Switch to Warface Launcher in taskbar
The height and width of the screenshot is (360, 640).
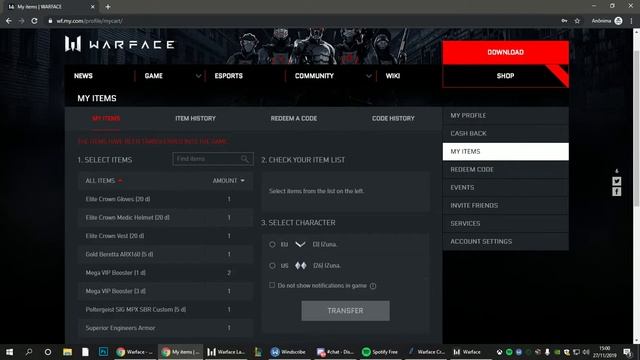226,352
